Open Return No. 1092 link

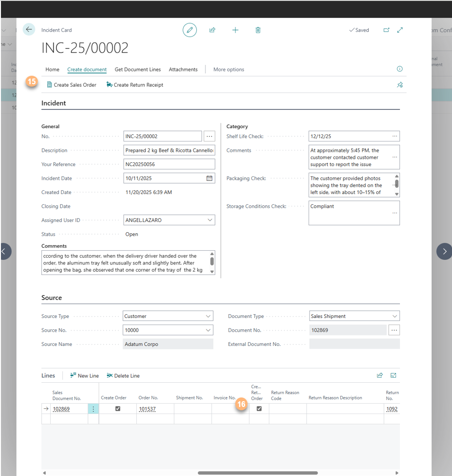(x=392, y=409)
